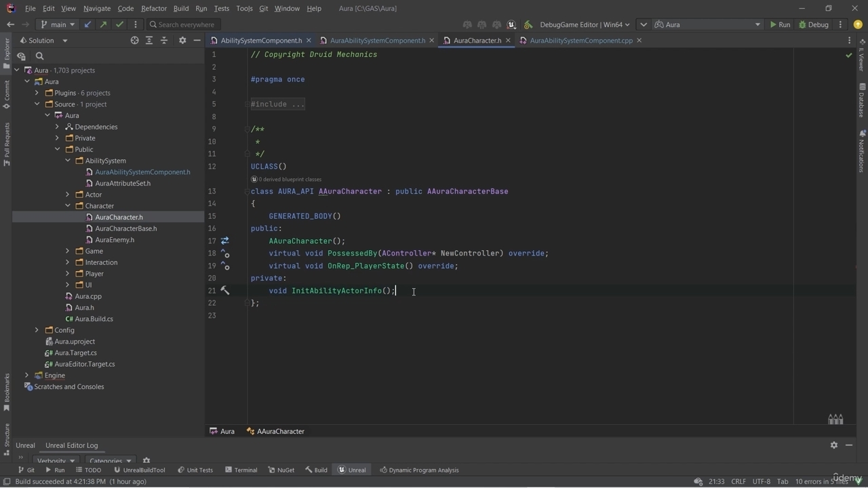The height and width of the screenshot is (488, 868).
Task: Click the Update project (blue arrow) icon
Action: pos(87,24)
